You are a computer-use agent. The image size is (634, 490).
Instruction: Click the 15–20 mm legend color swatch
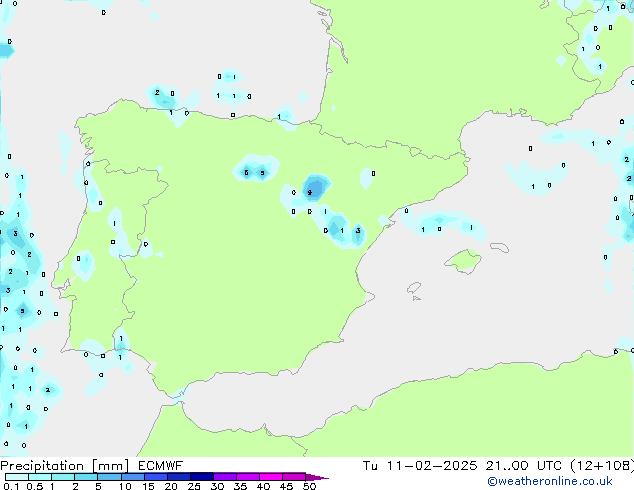click(155, 477)
